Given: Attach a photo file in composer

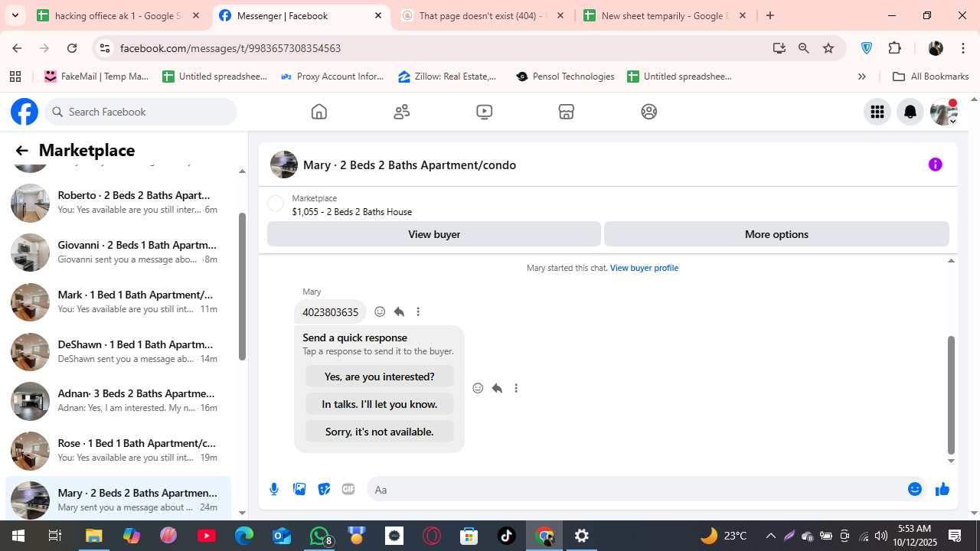Looking at the screenshot, I should pyautogui.click(x=299, y=489).
